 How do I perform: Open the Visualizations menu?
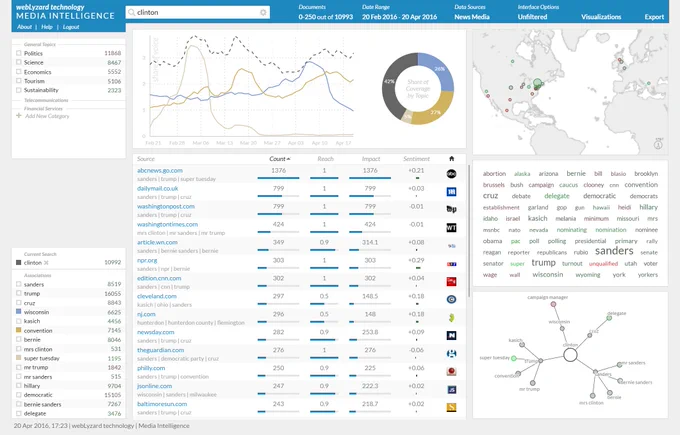tap(601, 17)
